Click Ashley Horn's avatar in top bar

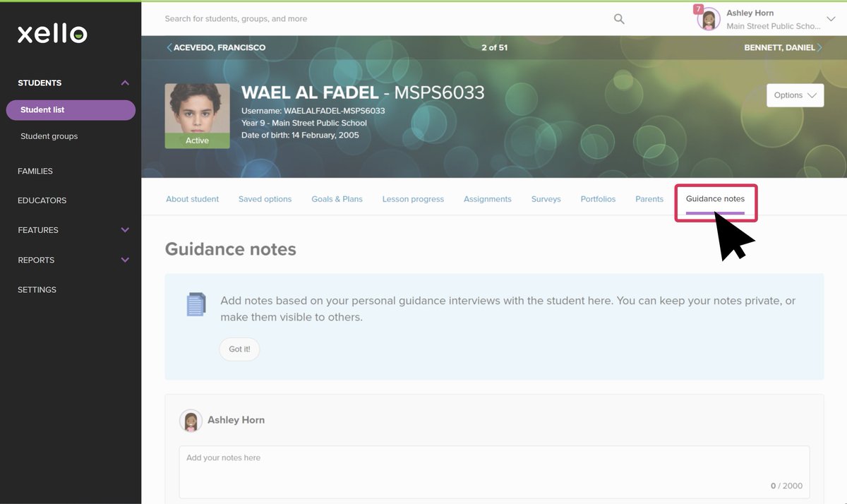tap(709, 19)
